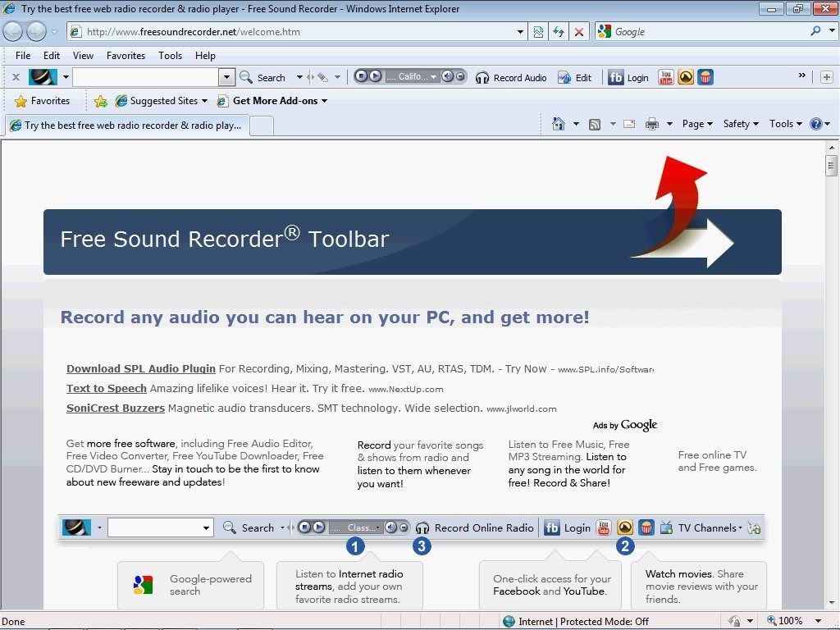The width and height of the screenshot is (840, 630).
Task: Click the Home icon in the command bar
Action: point(559,124)
